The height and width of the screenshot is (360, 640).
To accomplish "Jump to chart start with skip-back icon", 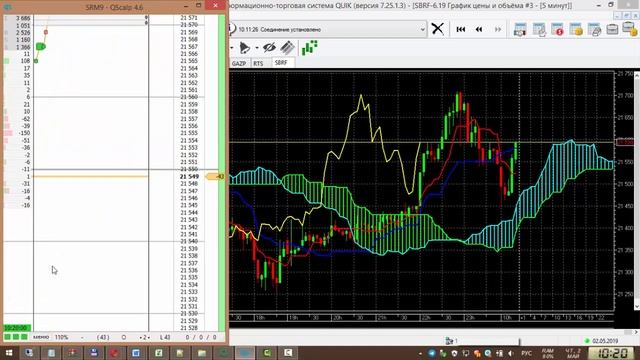I will (x=460, y=29).
